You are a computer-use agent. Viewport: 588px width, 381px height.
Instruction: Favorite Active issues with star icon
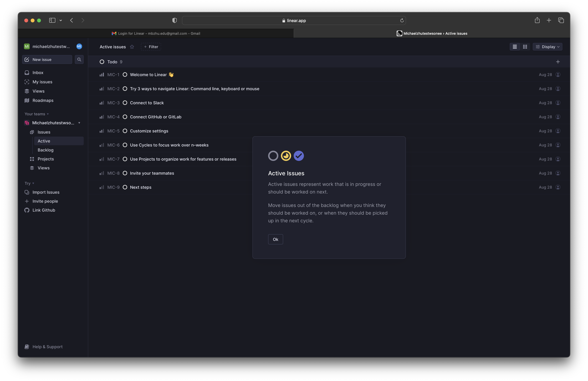[x=132, y=47]
